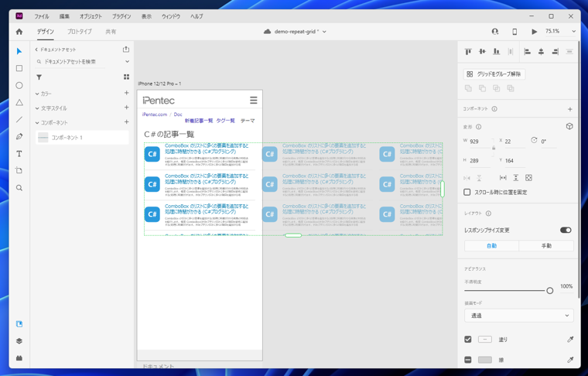The image size is (588, 376).
Task: Open the Libraries/Assets panel icon
Action: pos(19,324)
